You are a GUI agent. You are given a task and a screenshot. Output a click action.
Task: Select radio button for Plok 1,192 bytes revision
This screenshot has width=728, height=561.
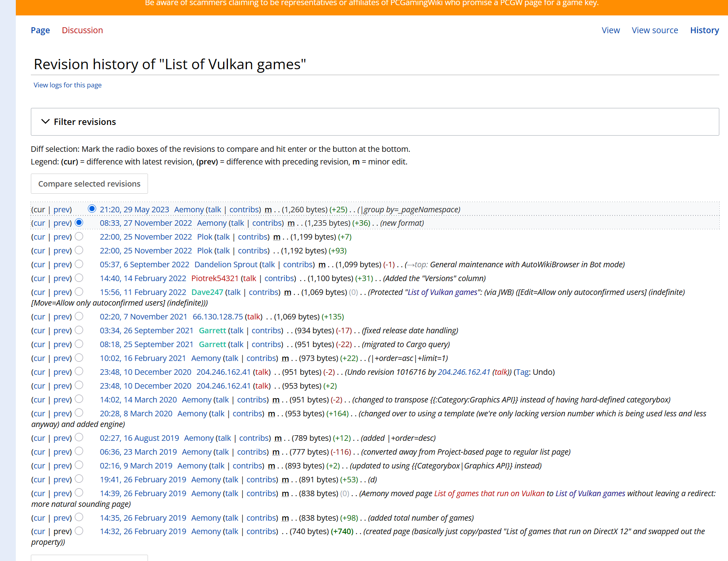(x=79, y=250)
